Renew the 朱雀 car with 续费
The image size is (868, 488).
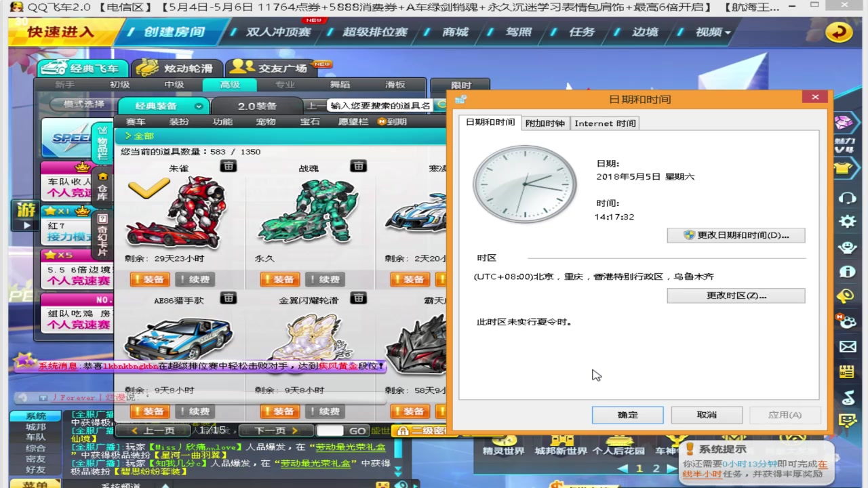195,279
